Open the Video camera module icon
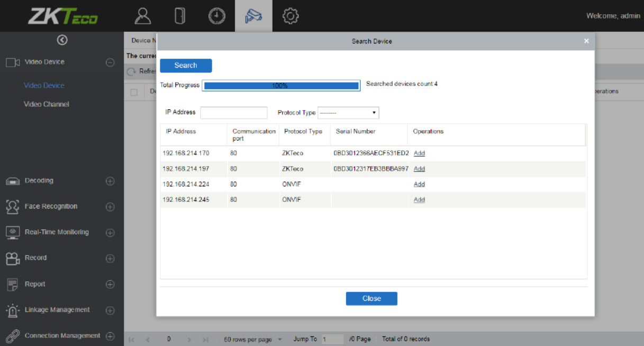Image resolution: width=644 pixels, height=346 pixels. [x=253, y=16]
